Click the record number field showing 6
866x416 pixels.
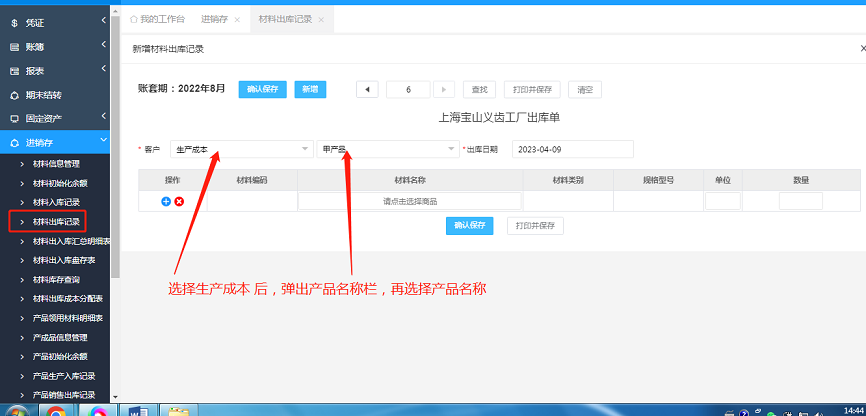click(x=408, y=89)
